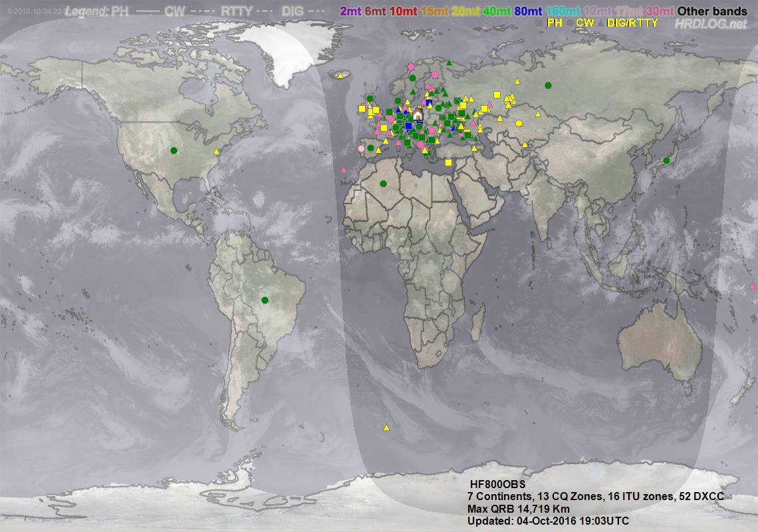This screenshot has width=758, height=532.
Task: Click the Other bands legend label
Action: pyautogui.click(x=712, y=11)
